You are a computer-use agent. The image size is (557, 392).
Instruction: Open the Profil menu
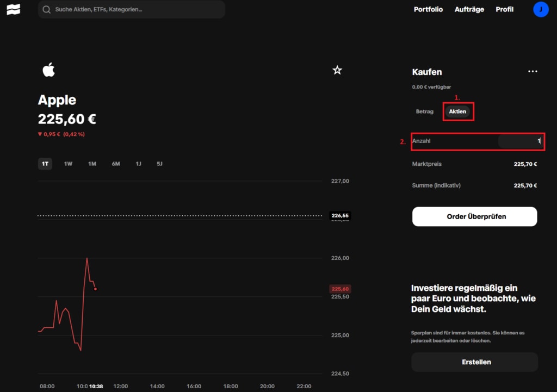[x=504, y=9]
